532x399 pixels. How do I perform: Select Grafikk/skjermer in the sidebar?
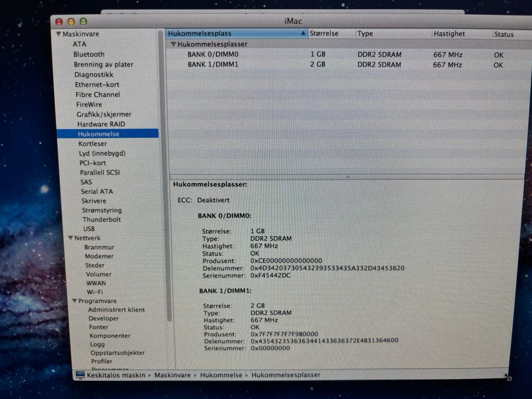(x=104, y=114)
